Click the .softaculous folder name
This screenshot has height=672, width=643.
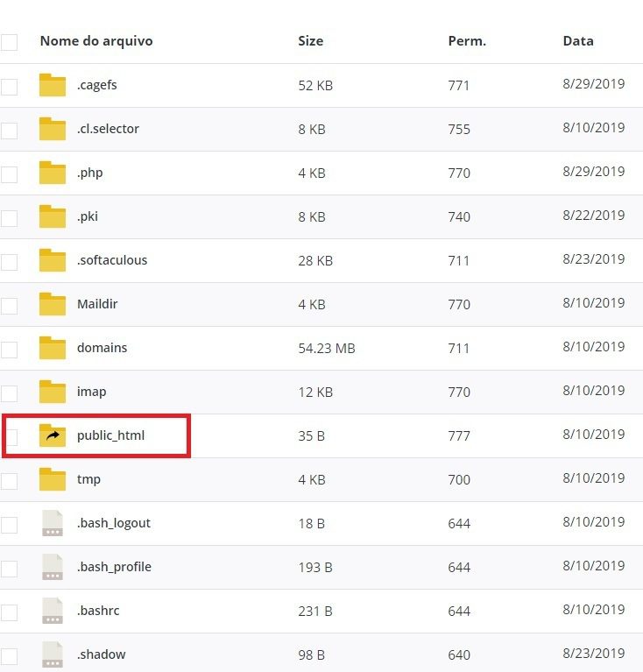tap(112, 260)
